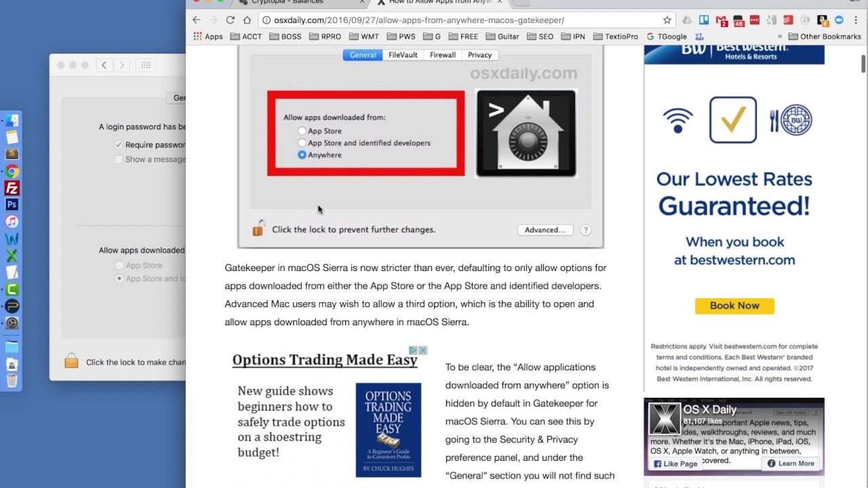The height and width of the screenshot is (488, 868).
Task: Go back using Chrome's back arrow
Action: click(197, 20)
